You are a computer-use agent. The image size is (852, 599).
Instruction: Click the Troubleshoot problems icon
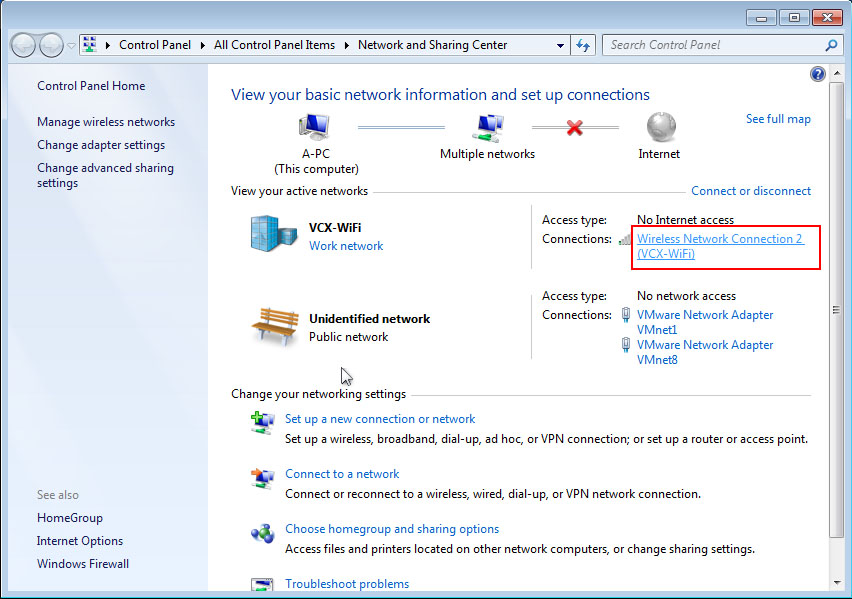[262, 585]
